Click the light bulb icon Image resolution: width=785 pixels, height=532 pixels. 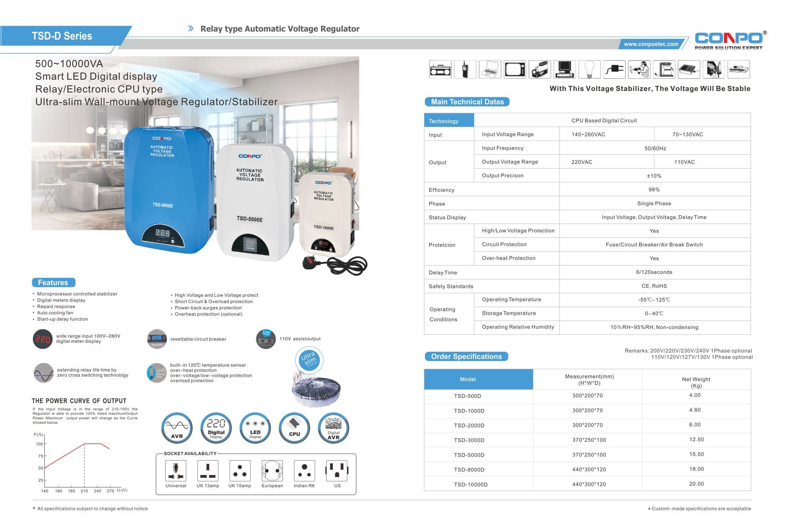[x=590, y=69]
